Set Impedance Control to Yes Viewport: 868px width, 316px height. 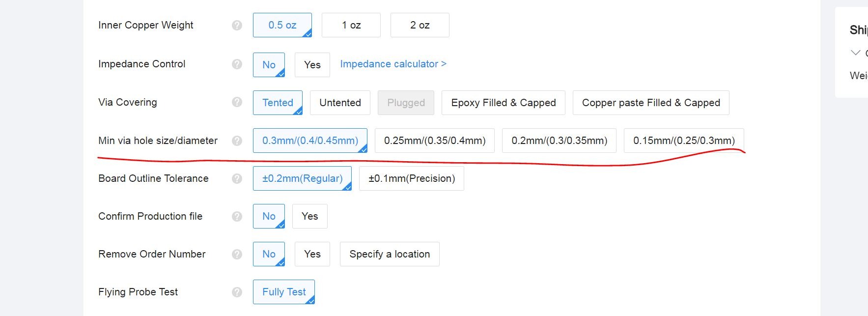pos(312,65)
